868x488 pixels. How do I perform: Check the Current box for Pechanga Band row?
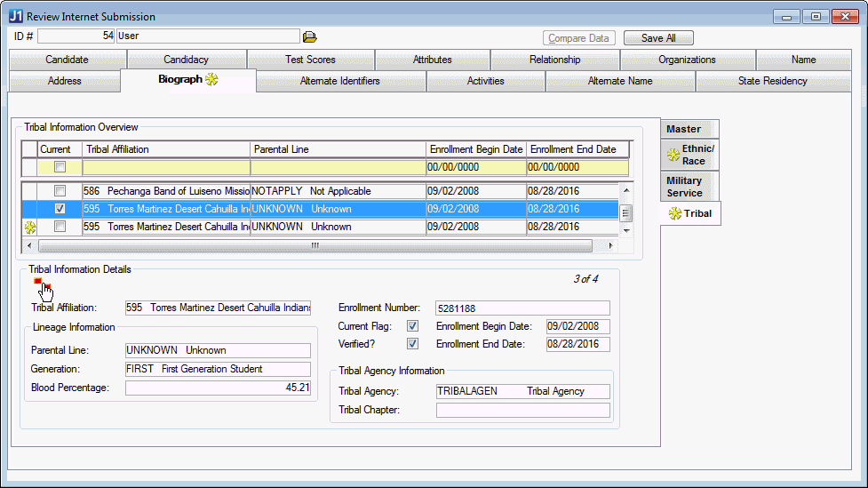60,191
